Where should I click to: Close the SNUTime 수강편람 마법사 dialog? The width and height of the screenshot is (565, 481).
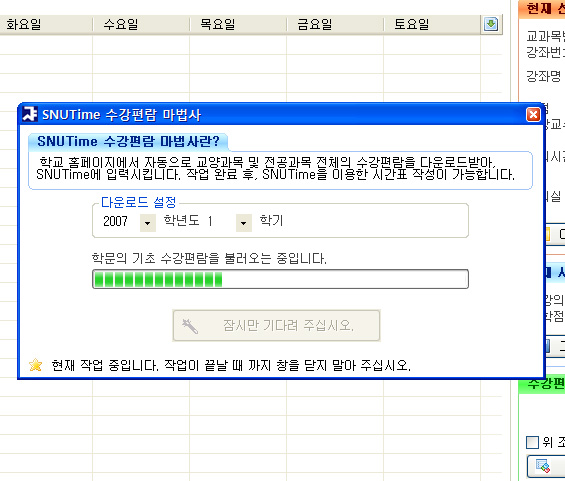tap(533, 115)
